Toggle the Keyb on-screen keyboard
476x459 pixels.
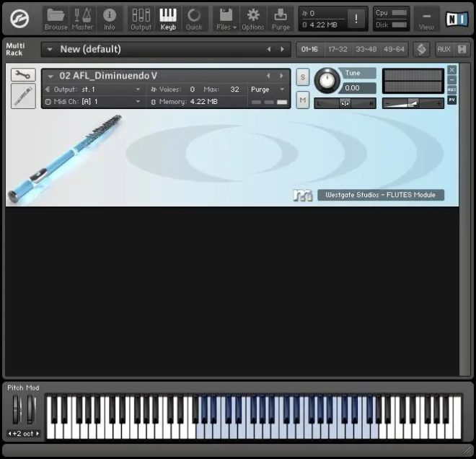click(168, 19)
